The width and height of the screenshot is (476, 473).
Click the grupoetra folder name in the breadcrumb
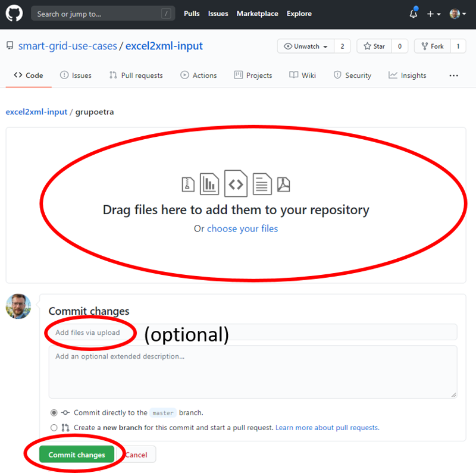click(95, 112)
